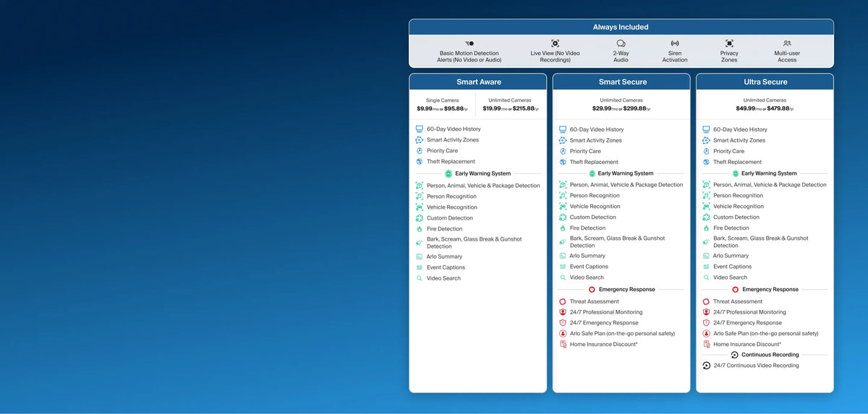868x414 pixels.
Task: Click Early Warning System shield icon in Smart Aware
Action: (x=448, y=173)
